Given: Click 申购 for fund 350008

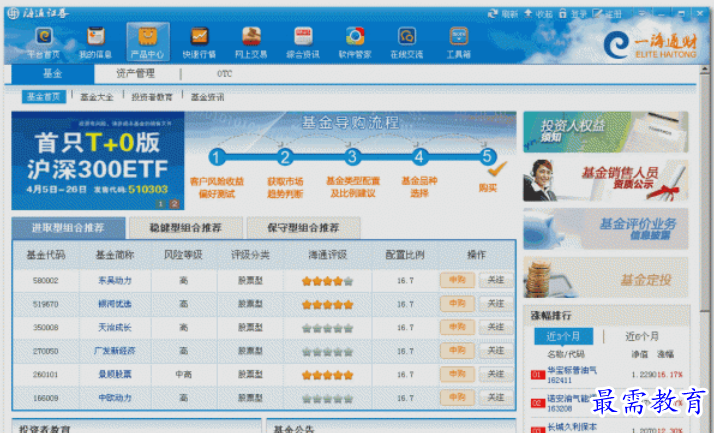Looking at the screenshot, I should [x=458, y=327].
